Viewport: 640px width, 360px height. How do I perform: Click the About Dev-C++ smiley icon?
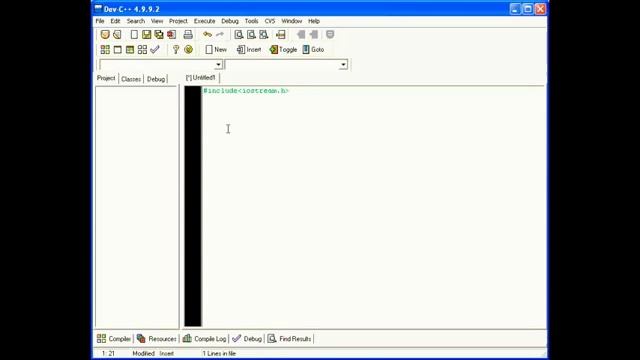pyautogui.click(x=188, y=49)
